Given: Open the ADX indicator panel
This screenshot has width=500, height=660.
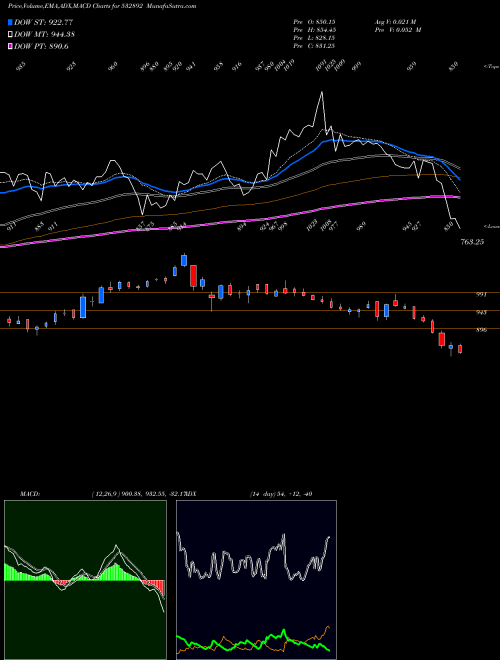Looking at the screenshot, I should pos(256,580).
